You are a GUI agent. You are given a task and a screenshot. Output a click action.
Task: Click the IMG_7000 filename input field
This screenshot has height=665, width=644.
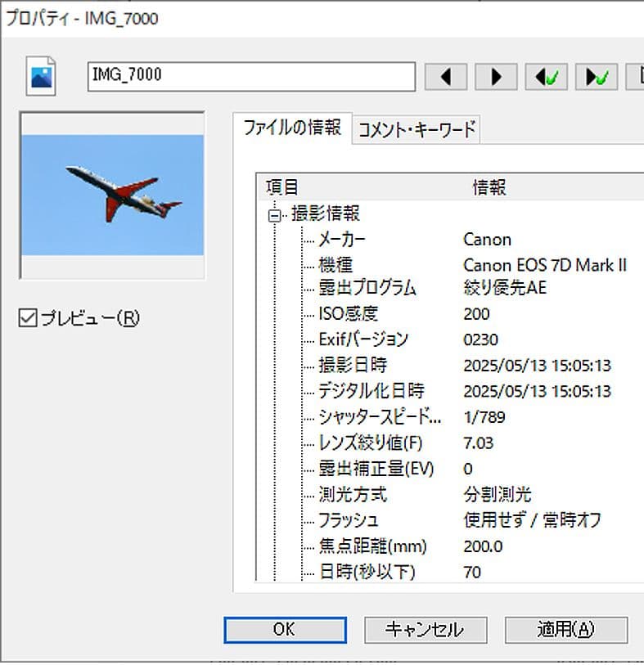251,76
